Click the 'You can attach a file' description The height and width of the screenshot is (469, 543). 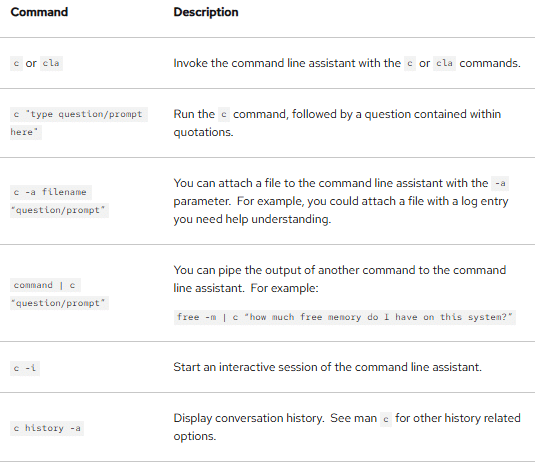click(x=341, y=201)
